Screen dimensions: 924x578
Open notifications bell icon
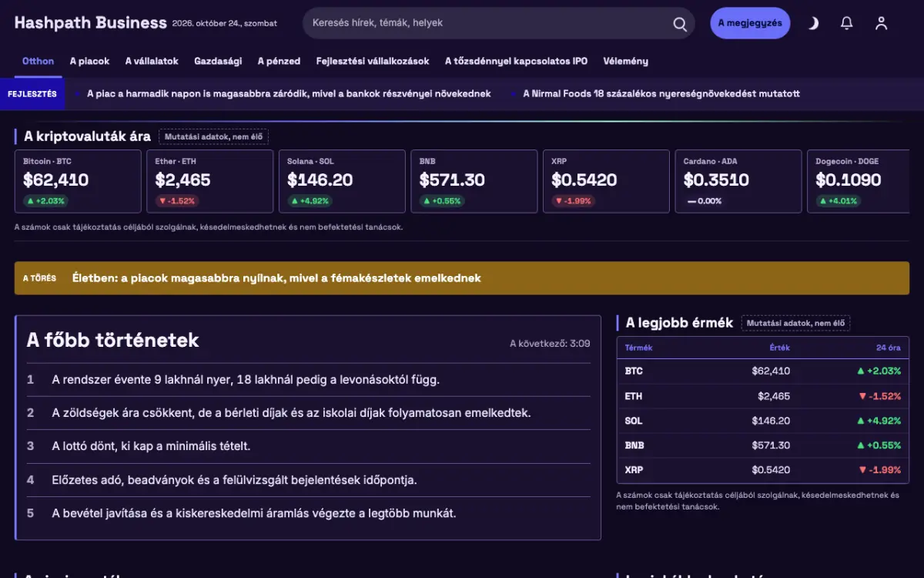847,23
